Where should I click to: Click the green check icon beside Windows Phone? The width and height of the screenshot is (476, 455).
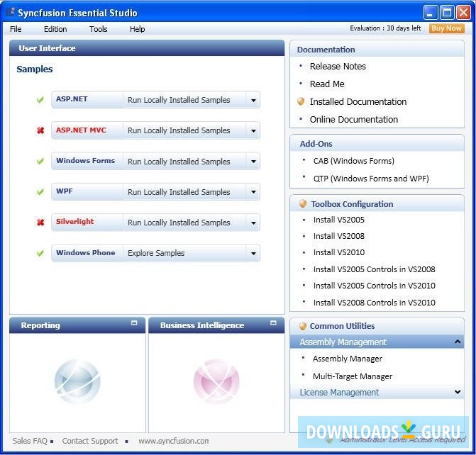click(x=40, y=253)
